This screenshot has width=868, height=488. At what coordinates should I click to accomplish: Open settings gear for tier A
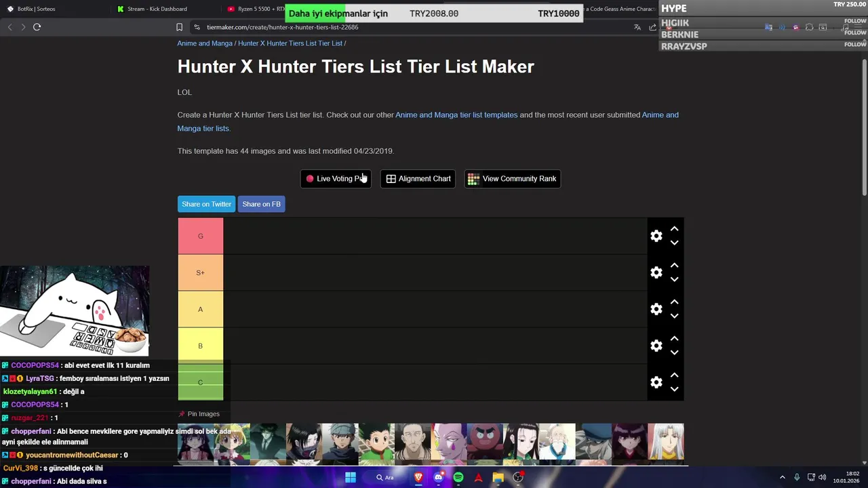(x=656, y=309)
